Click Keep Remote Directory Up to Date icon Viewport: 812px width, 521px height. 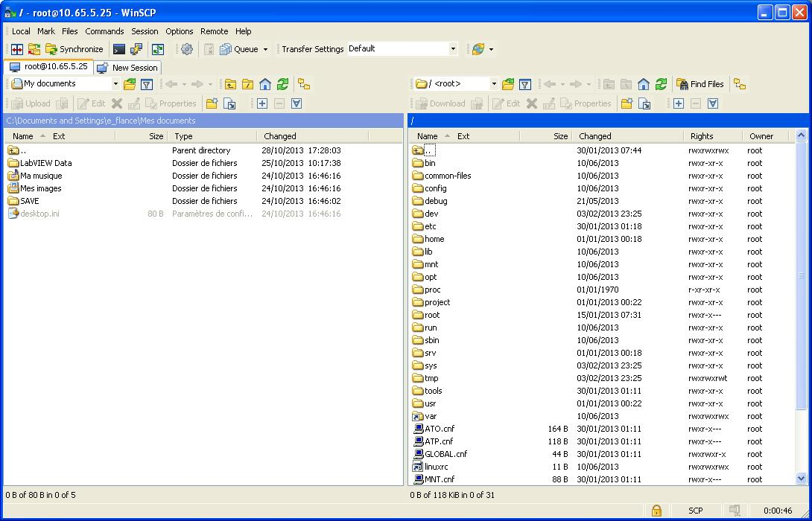click(x=157, y=49)
